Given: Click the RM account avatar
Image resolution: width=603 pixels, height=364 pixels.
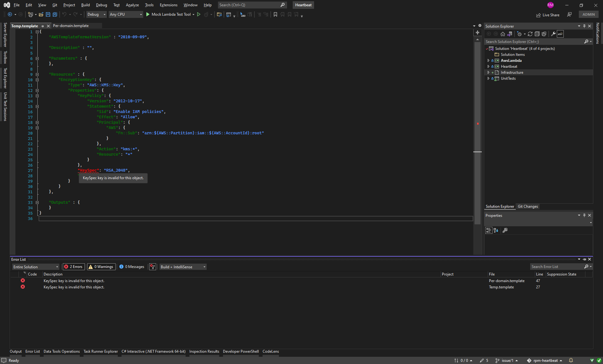Looking at the screenshot, I should click(550, 5).
